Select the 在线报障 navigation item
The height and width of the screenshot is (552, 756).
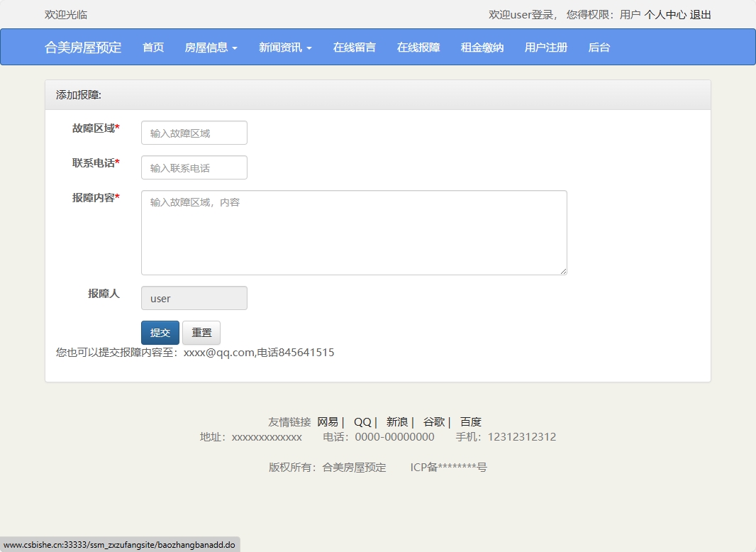point(418,47)
